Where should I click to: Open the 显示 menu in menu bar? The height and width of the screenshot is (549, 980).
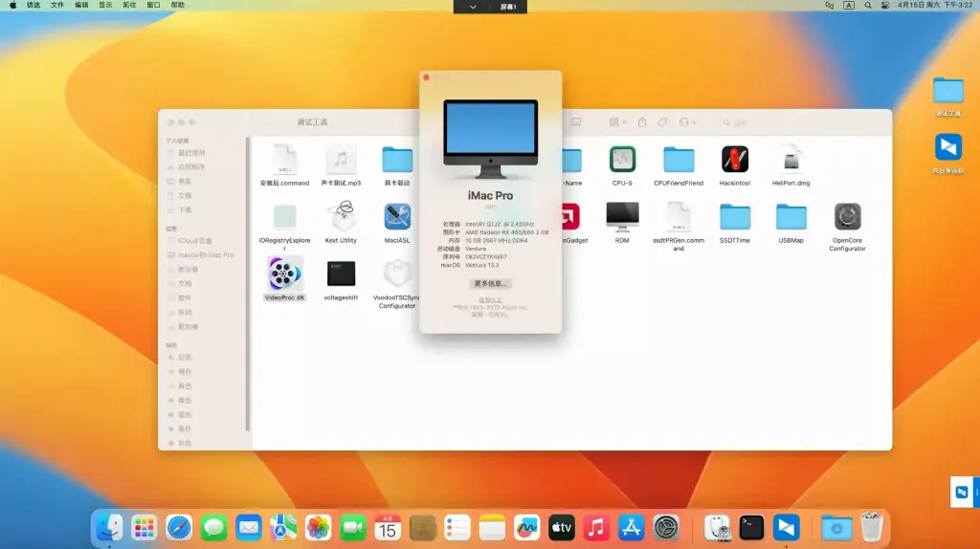pos(105,5)
